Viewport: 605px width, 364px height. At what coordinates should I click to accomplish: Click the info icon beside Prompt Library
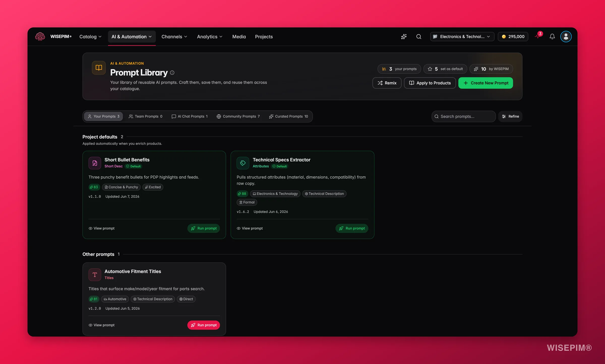pyautogui.click(x=172, y=73)
